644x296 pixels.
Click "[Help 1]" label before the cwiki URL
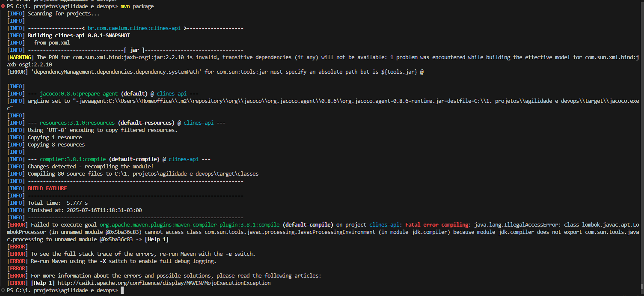pos(43,283)
